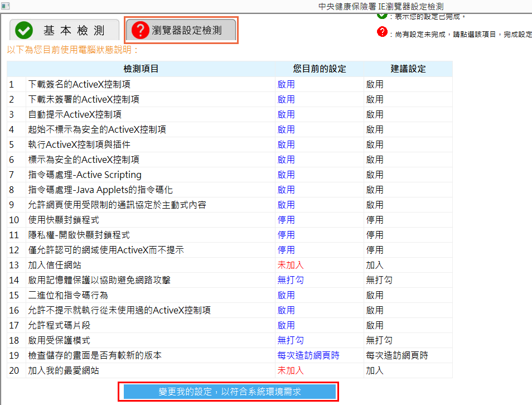The height and width of the screenshot is (405, 532).
Task: Switch to the 基本檢測 tab label
Action: click(74, 30)
